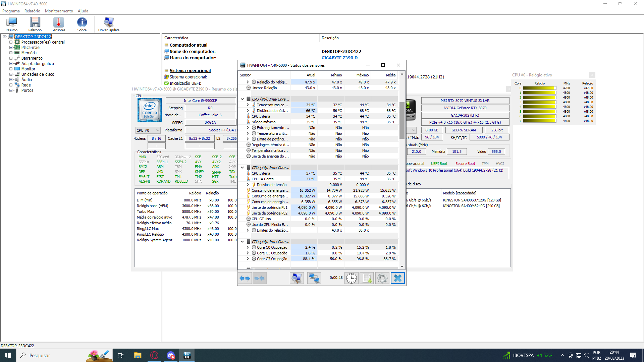The height and width of the screenshot is (362, 644).
Task: Open the CPU #0 dropdown
Action: [x=148, y=130]
